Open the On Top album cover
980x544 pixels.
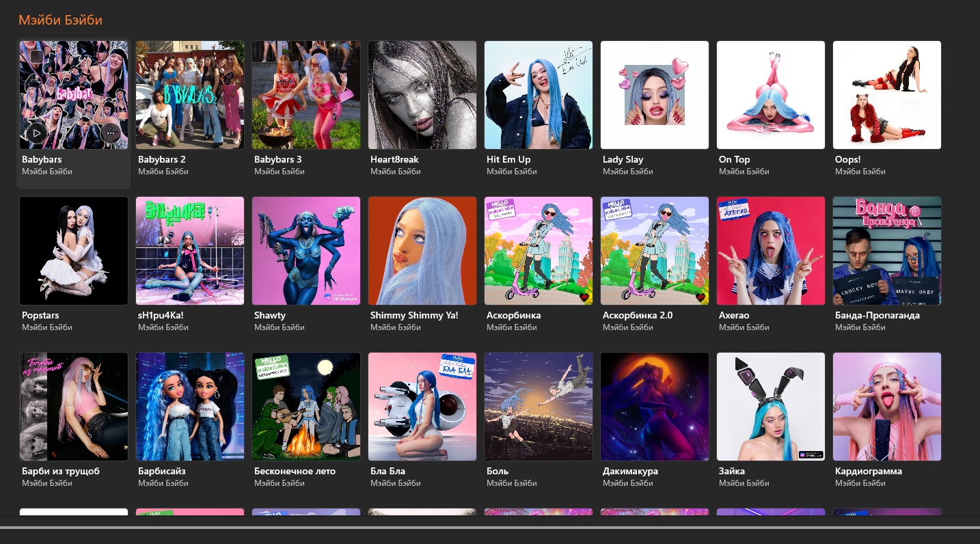tap(771, 95)
